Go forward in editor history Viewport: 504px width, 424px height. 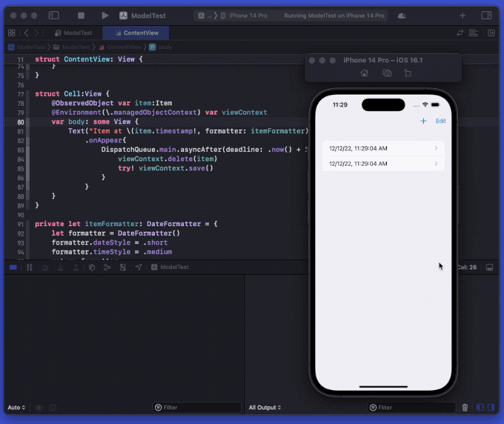37,33
